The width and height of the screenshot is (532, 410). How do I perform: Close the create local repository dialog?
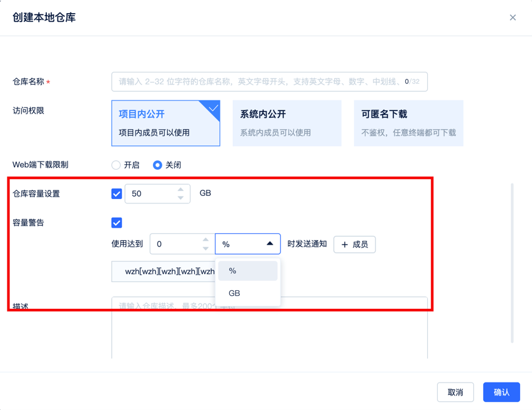513,17
